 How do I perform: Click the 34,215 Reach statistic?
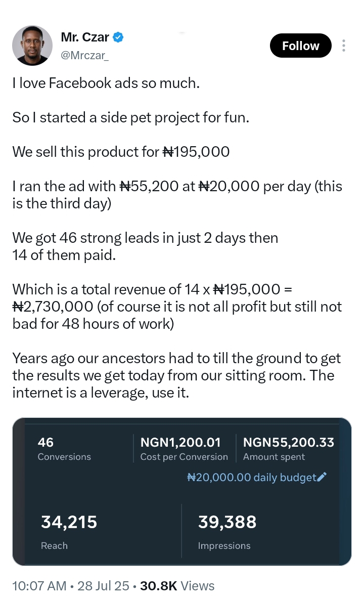[x=69, y=532]
